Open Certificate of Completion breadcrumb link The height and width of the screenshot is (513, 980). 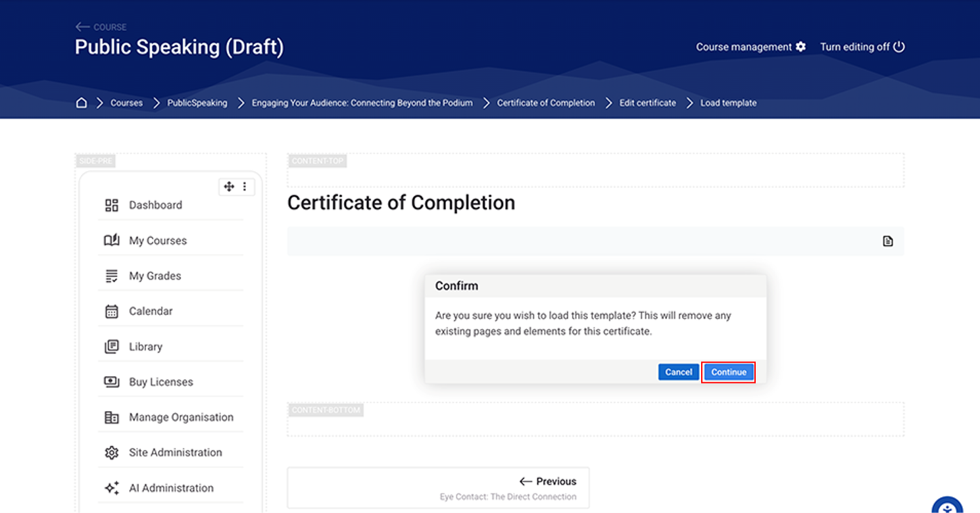point(546,103)
